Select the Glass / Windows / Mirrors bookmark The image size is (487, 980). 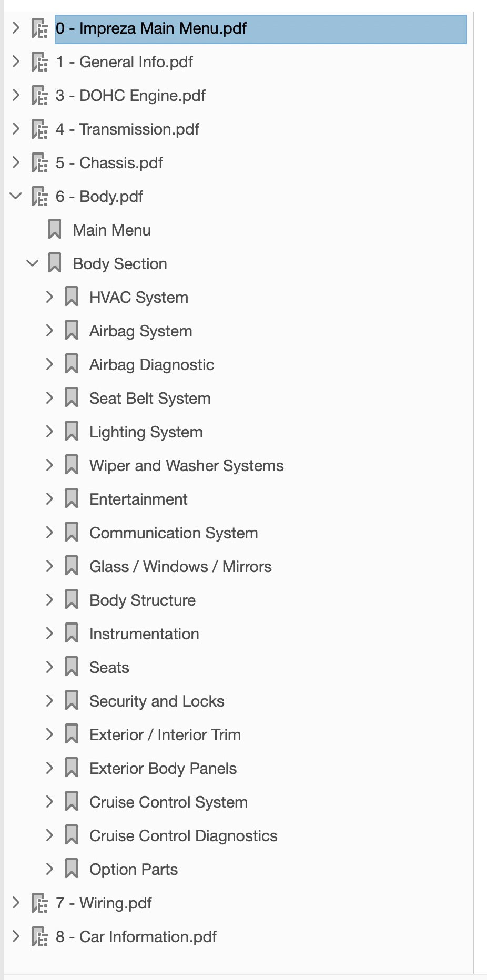tap(180, 567)
